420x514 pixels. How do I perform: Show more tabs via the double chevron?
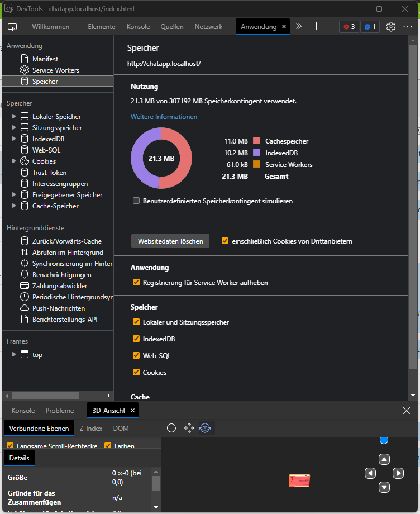(299, 26)
